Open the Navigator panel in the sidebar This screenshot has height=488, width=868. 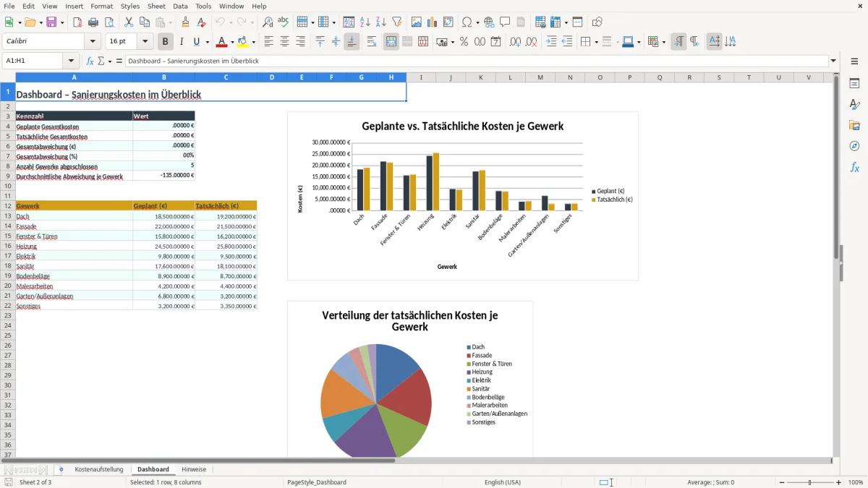coord(854,146)
